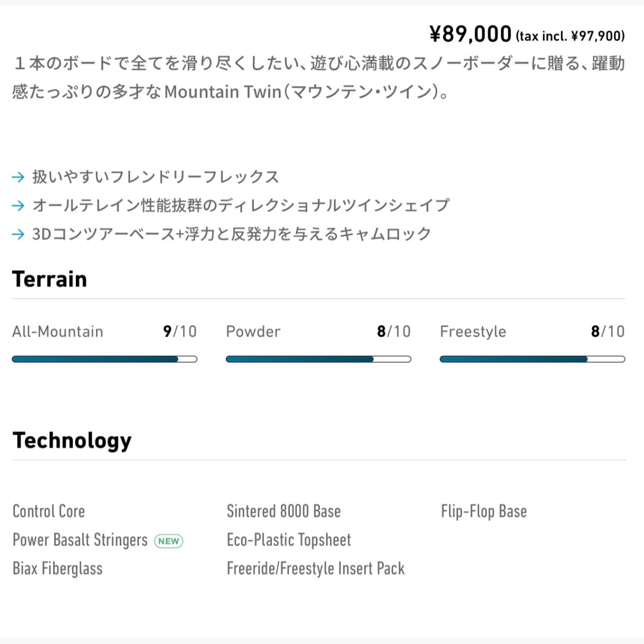Viewport: 644px width, 644px height.
Task: Open the Biax Fiberglass technology item
Action: coord(58,569)
